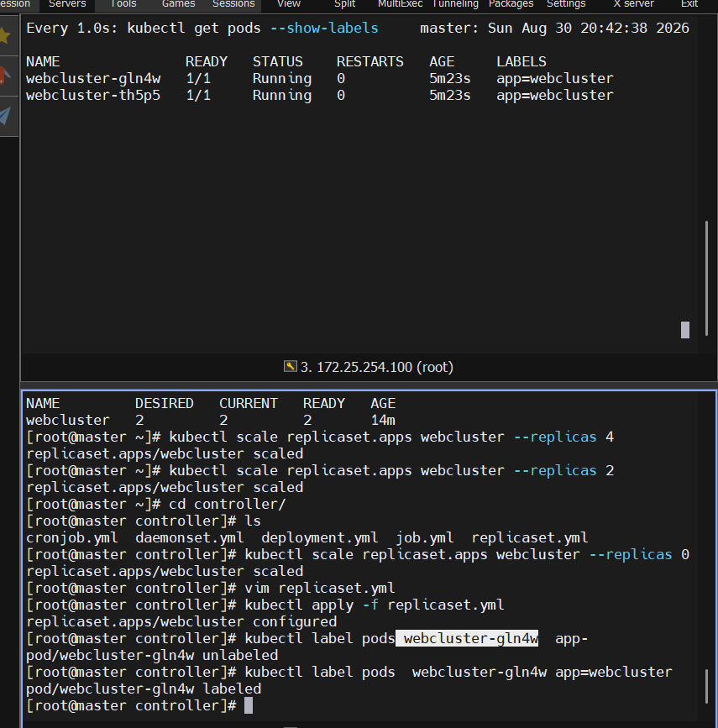Click job.yml in the ls output
This screenshot has height=728, width=718.
pyautogui.click(x=424, y=537)
